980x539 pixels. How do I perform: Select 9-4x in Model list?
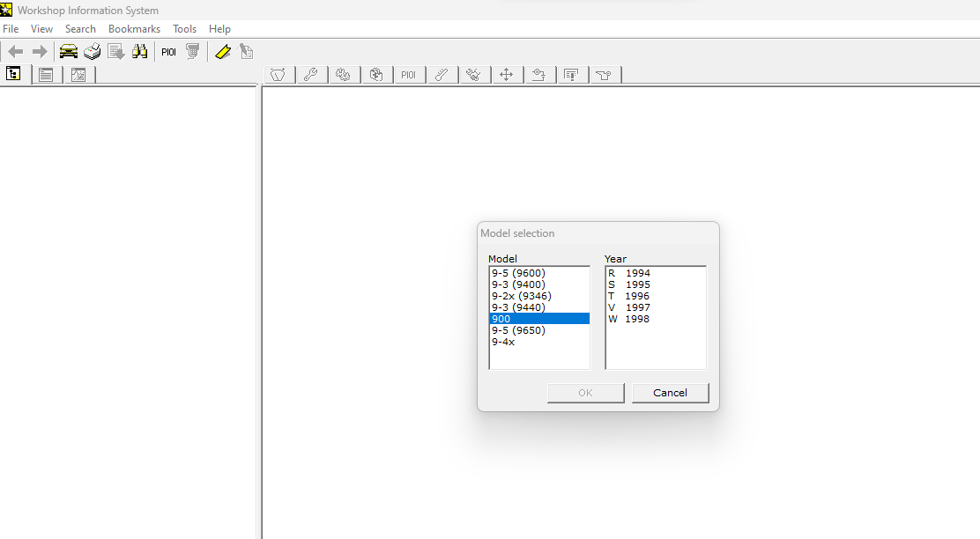(503, 342)
